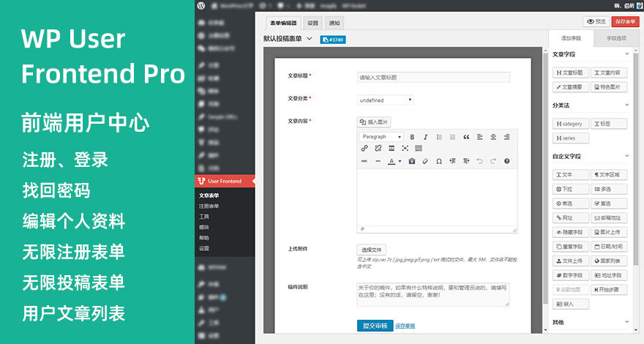The height and width of the screenshot is (344, 644).
Task: Click the 文章标题 text input
Action: [x=433, y=78]
